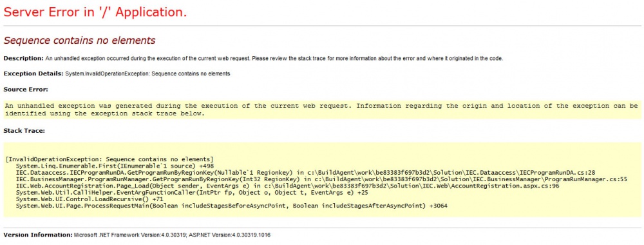Click the System.InvalidOperationException details text
This screenshot has height=245, width=644.
pos(148,73)
